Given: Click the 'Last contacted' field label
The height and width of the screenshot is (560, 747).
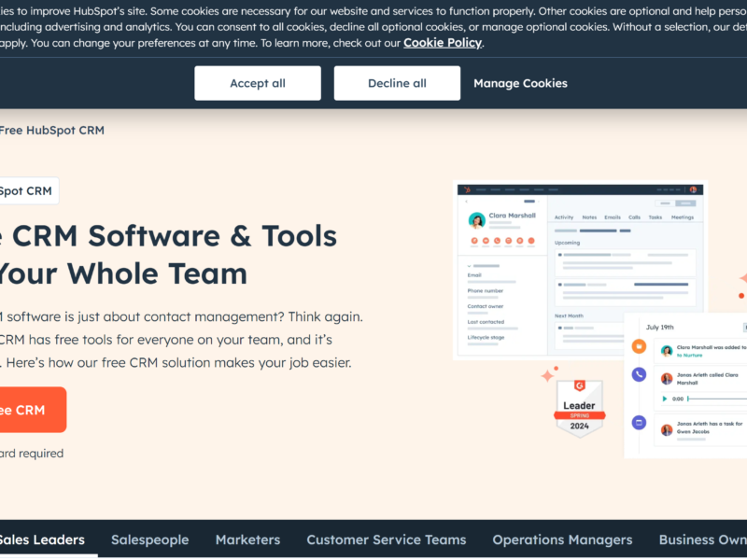Looking at the screenshot, I should pyautogui.click(x=486, y=322).
